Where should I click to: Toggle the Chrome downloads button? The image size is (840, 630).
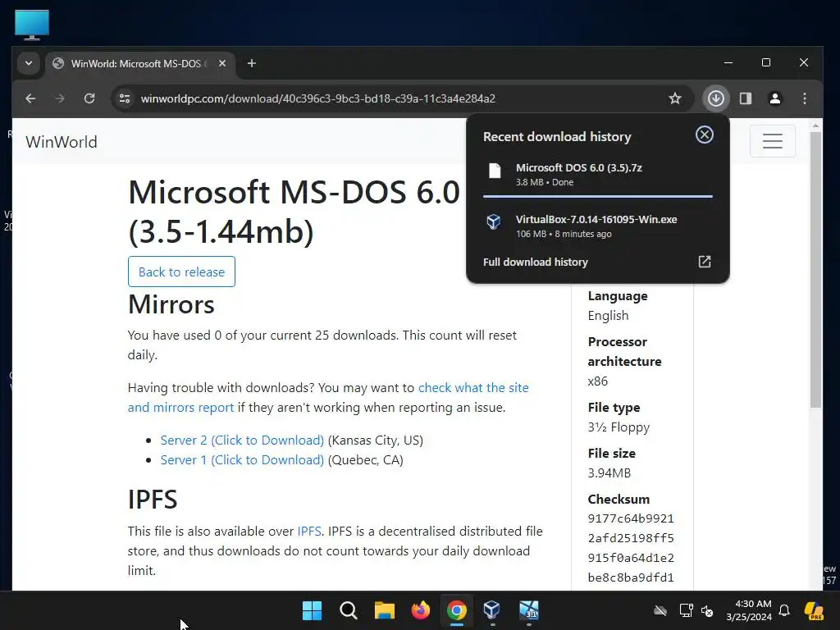pyautogui.click(x=715, y=98)
